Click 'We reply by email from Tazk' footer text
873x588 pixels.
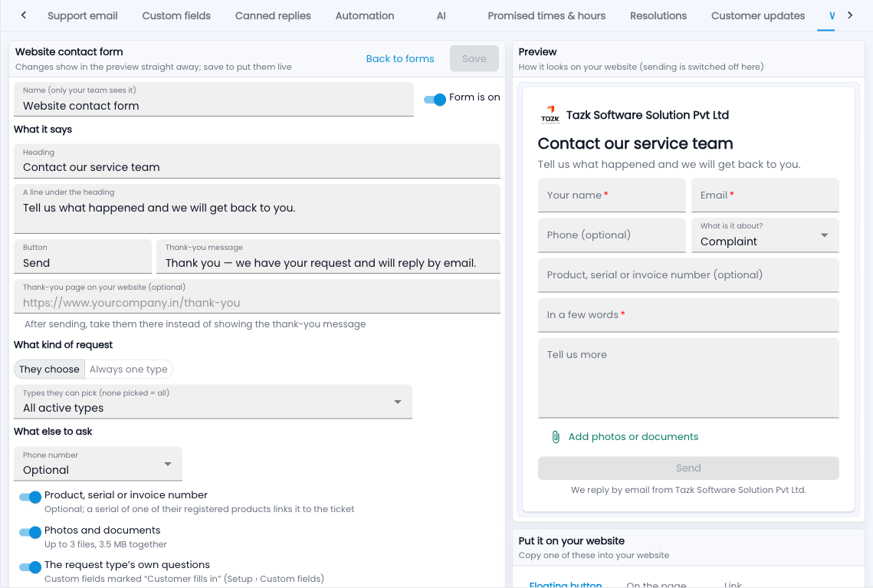(x=688, y=490)
